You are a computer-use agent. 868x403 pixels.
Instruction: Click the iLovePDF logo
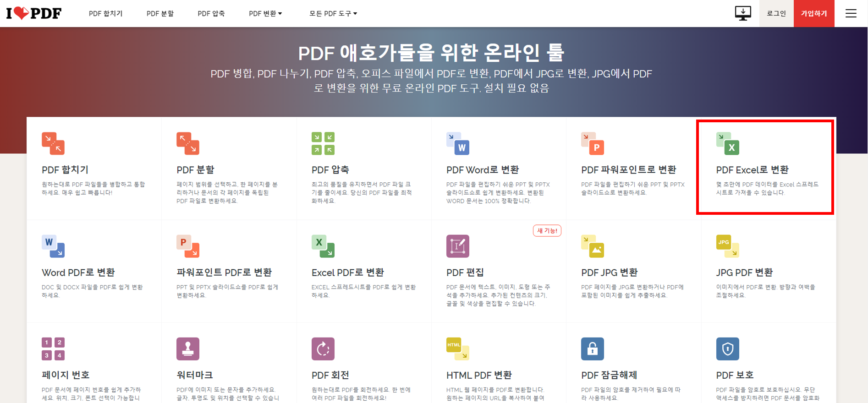[34, 13]
